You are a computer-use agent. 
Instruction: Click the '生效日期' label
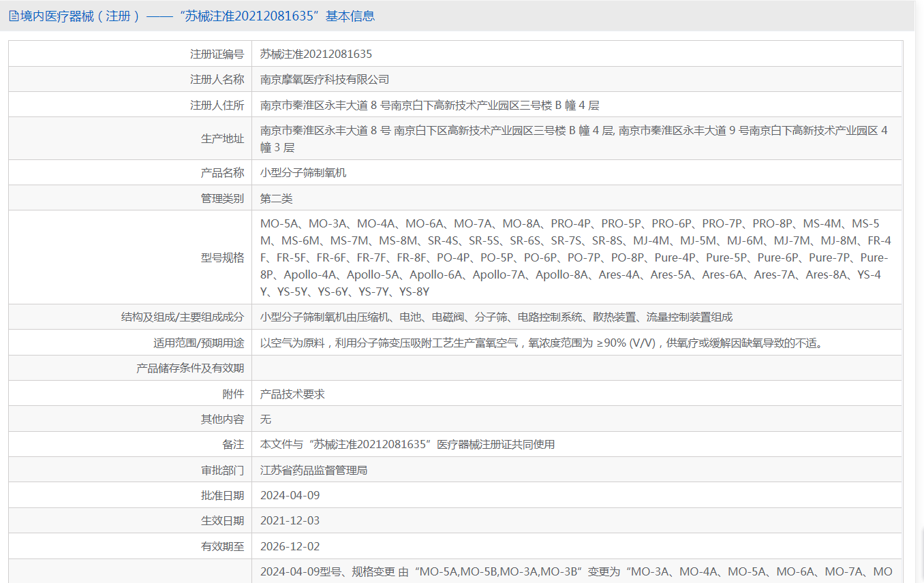click(222, 520)
